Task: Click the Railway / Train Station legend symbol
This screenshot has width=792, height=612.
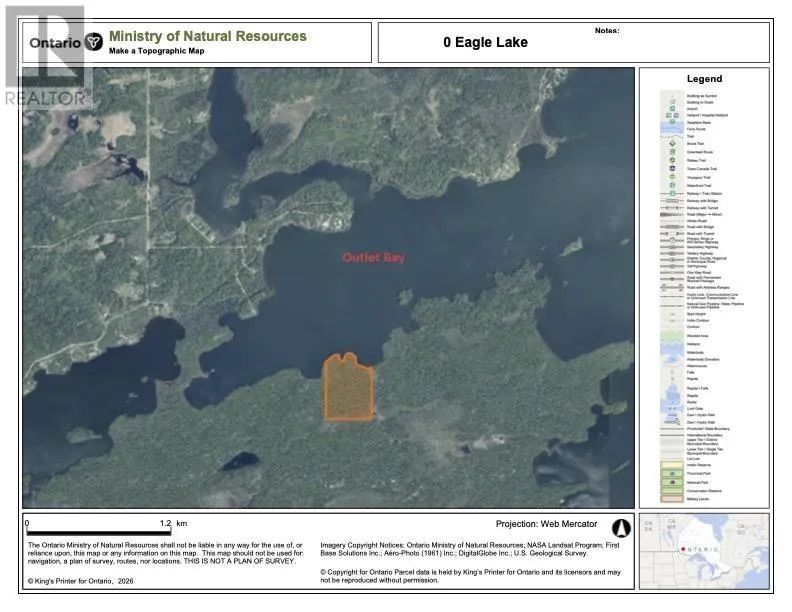Action: (672, 193)
